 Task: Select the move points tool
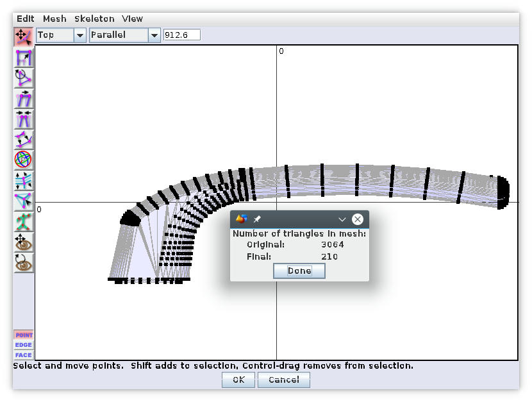24,37
